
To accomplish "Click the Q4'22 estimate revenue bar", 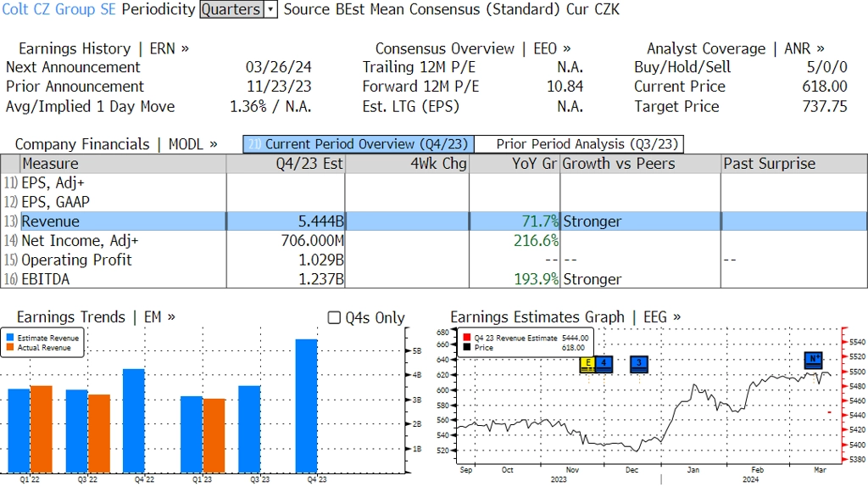I will click(134, 421).
